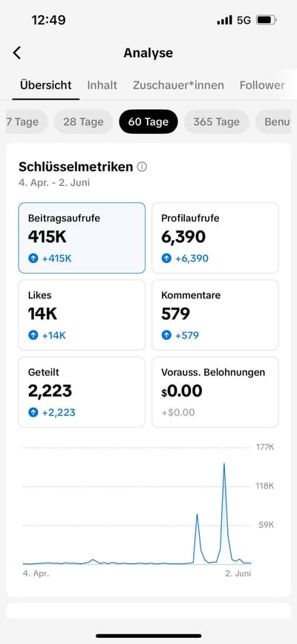Tap blue up-arrow icon under Beitragsaufrufe
Image resolution: width=297 pixels, height=644 pixels.
pos(33,258)
